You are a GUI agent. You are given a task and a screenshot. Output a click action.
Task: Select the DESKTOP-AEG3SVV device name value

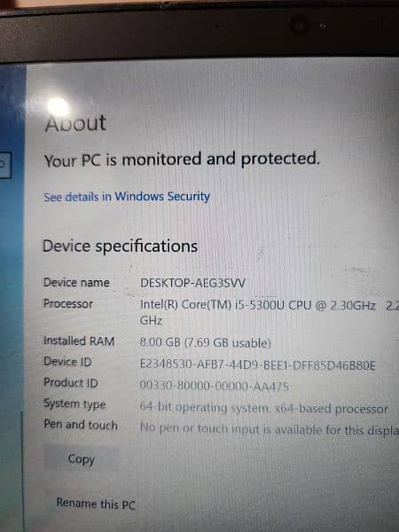192,283
